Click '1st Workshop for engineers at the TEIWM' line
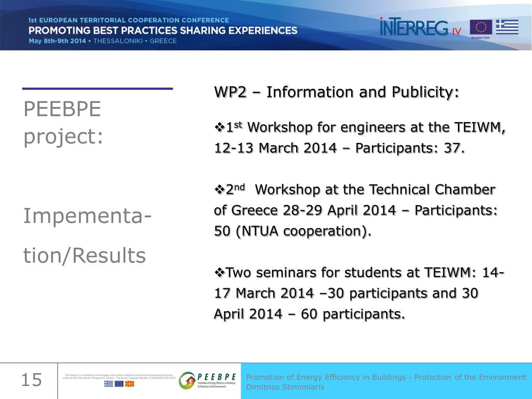Screen dimensions: 532x399 (x=360, y=128)
